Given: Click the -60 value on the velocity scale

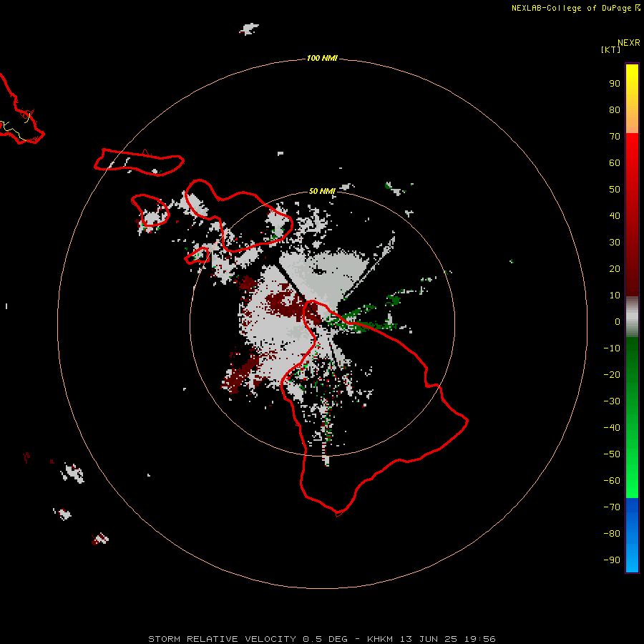Looking at the screenshot, I should 612,481.
